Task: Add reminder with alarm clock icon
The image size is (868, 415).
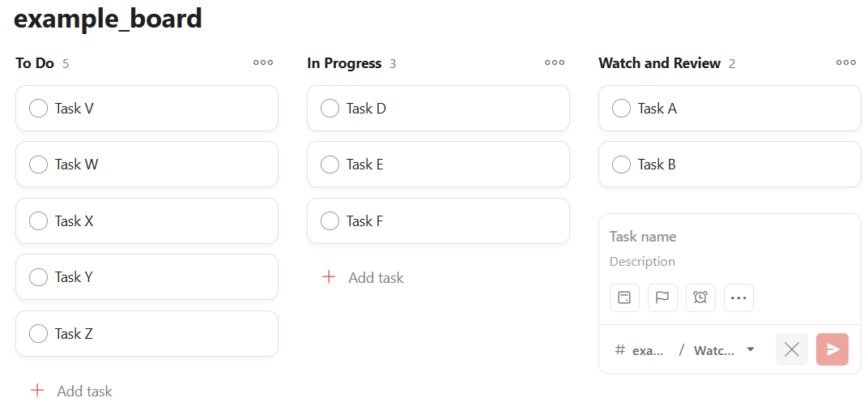Action: click(x=700, y=297)
